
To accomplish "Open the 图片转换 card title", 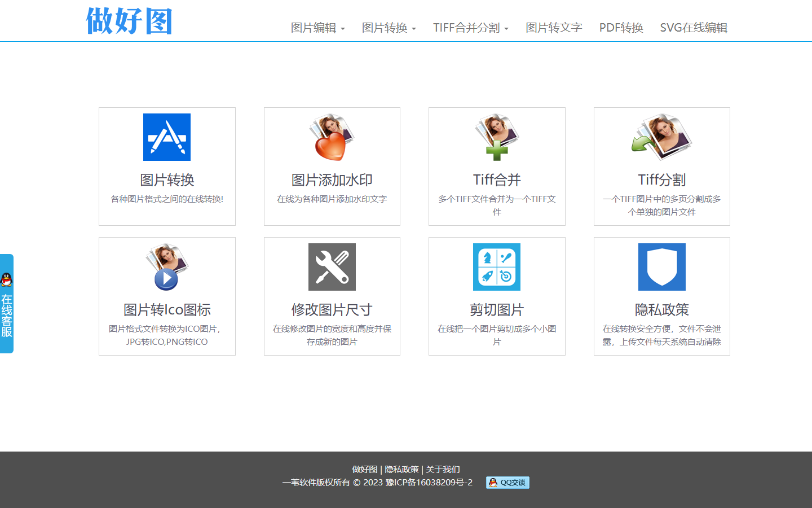I will pos(167,180).
